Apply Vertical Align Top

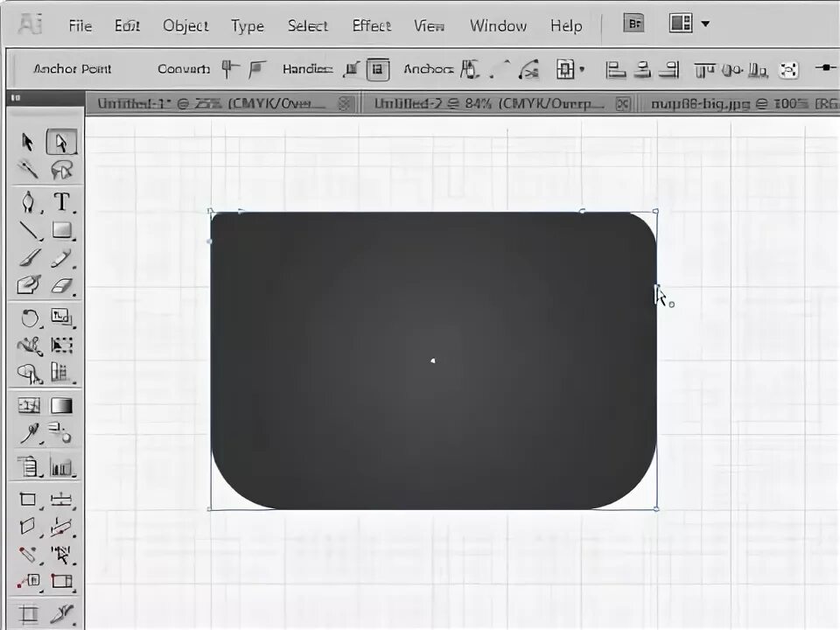[x=704, y=70]
